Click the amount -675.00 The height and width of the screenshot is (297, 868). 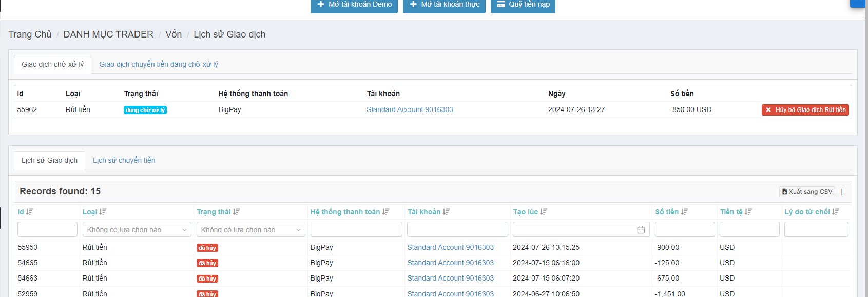click(x=667, y=278)
